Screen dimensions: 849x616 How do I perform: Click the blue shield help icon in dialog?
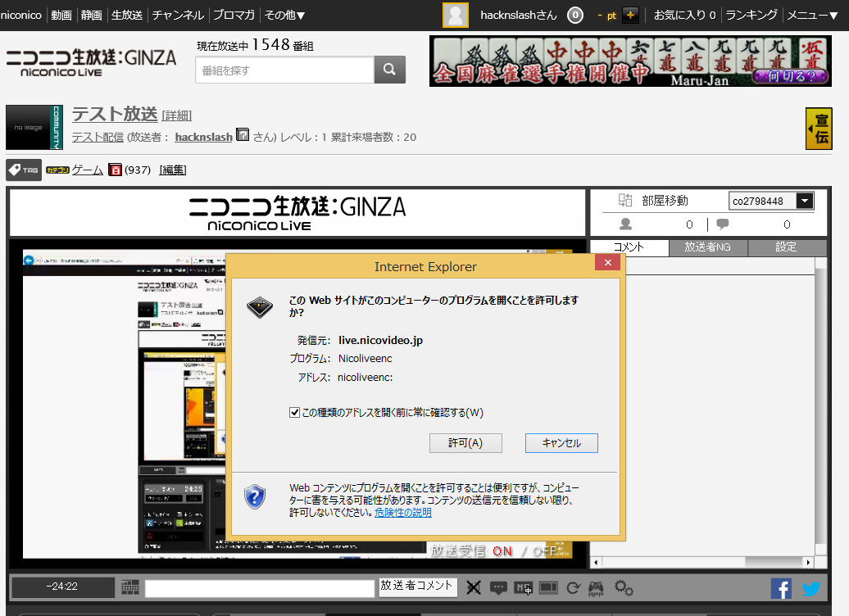pos(255,496)
